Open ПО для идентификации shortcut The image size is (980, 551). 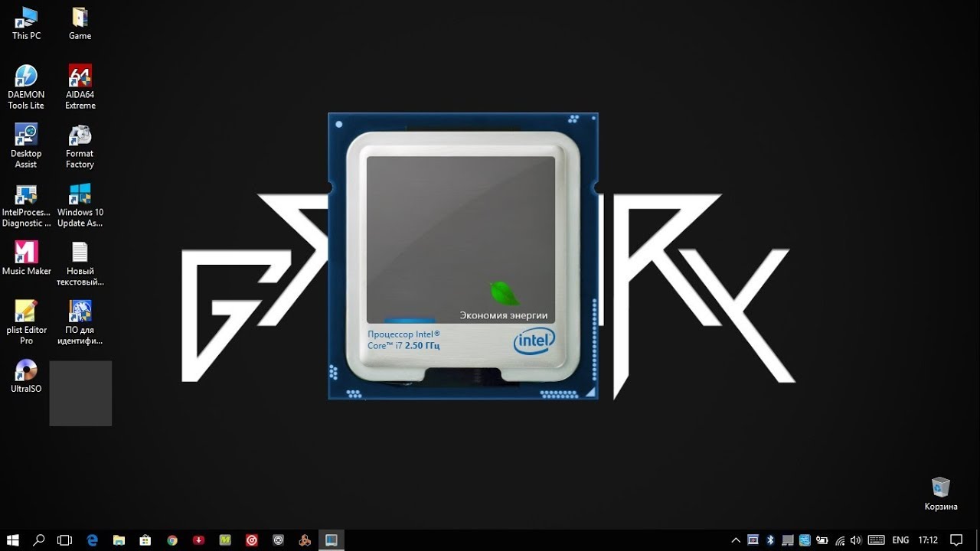(80, 322)
